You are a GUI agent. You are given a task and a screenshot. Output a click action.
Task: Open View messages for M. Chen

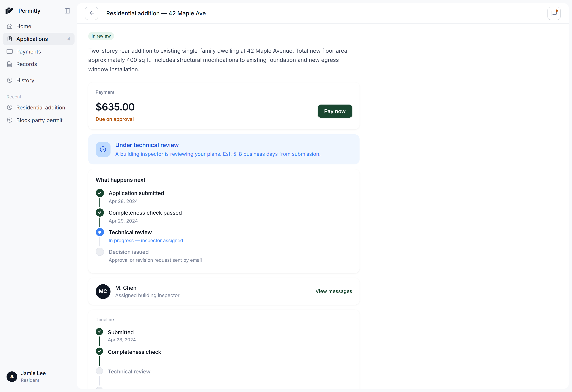334,291
